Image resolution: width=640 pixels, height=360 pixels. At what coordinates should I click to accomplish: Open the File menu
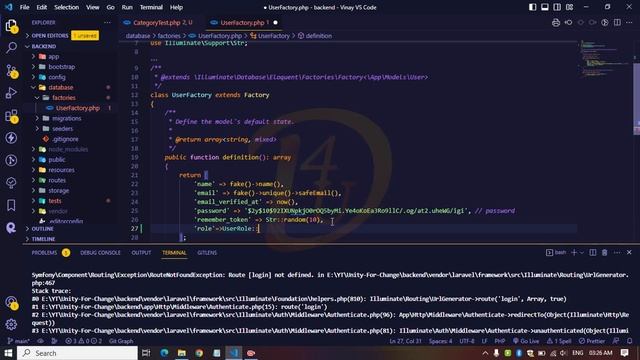[24, 7]
